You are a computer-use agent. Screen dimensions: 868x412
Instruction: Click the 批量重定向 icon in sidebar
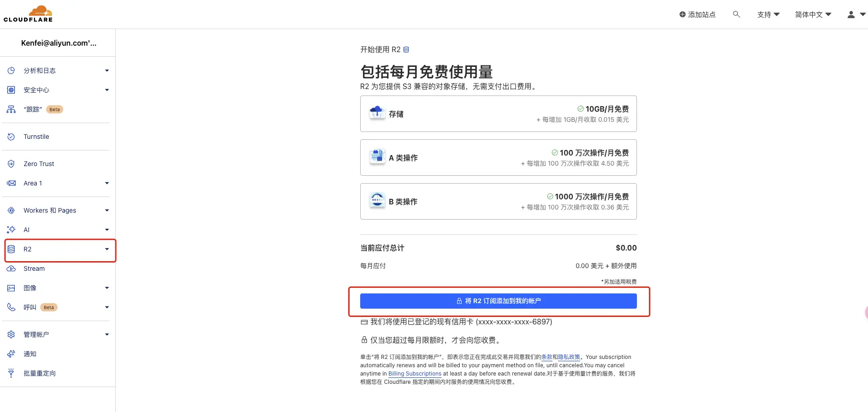pyautogui.click(x=11, y=373)
